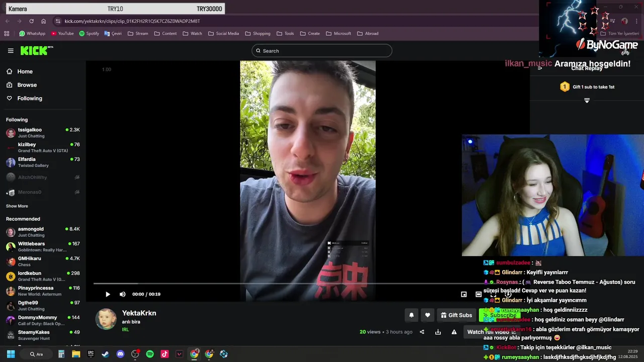Open Spotify from the taskbar
644x362 pixels.
[x=150, y=354]
